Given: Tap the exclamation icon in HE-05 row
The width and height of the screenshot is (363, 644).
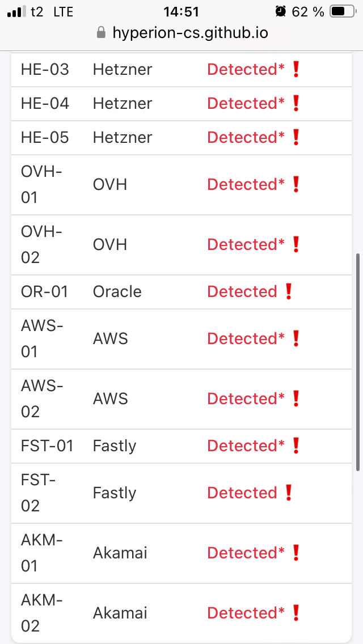Looking at the screenshot, I should coord(295,137).
